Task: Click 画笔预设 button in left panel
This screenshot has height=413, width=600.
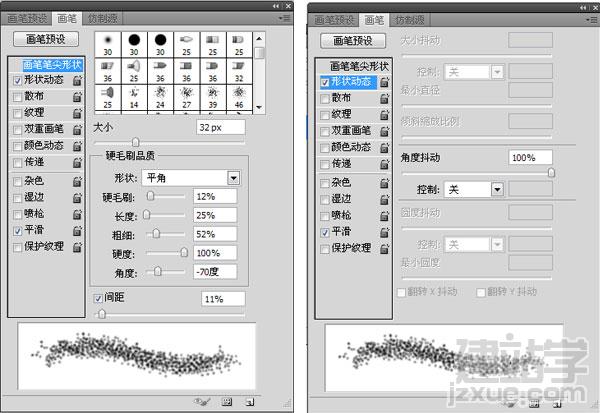Action: coord(46,39)
